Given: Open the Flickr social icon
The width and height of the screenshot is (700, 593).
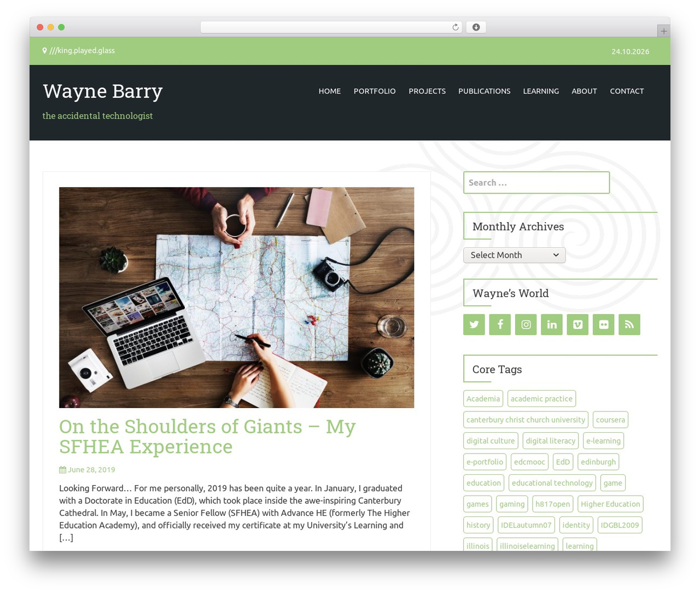Looking at the screenshot, I should click(604, 324).
